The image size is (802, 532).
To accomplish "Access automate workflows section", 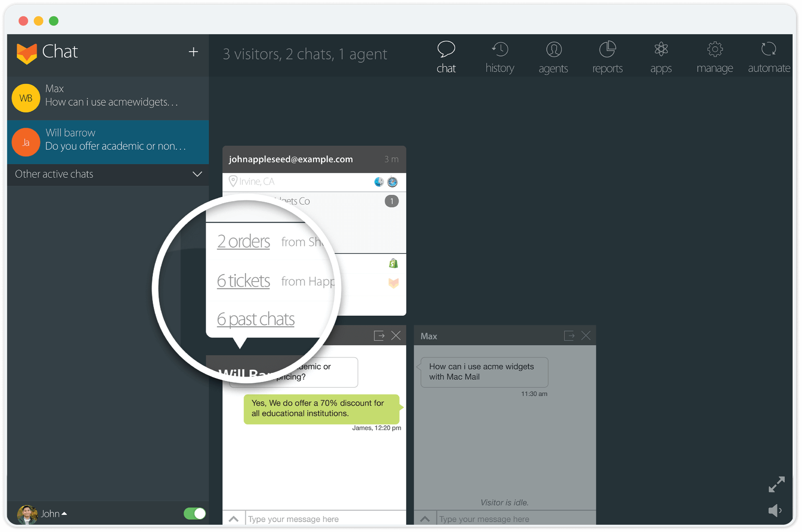I will click(x=769, y=55).
